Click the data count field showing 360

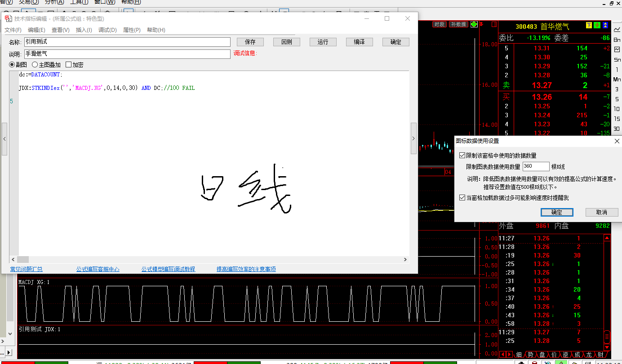[536, 166]
